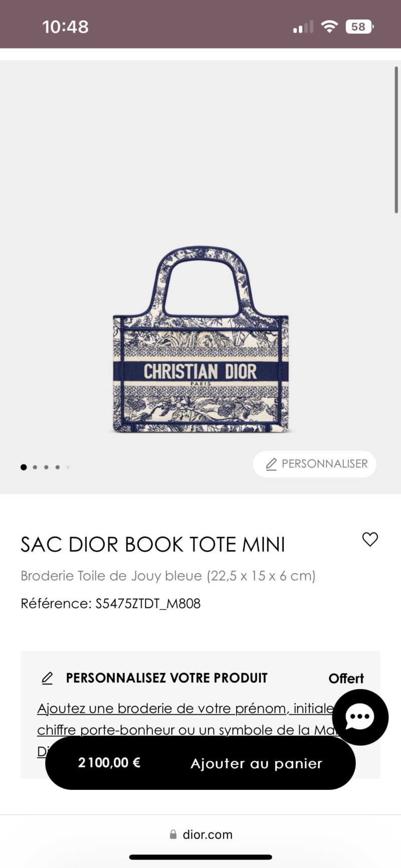Open the live chat bubble icon

[x=360, y=717]
